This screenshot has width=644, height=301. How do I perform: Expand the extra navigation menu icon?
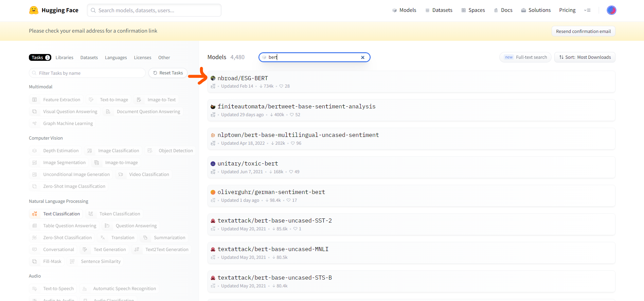click(x=587, y=10)
